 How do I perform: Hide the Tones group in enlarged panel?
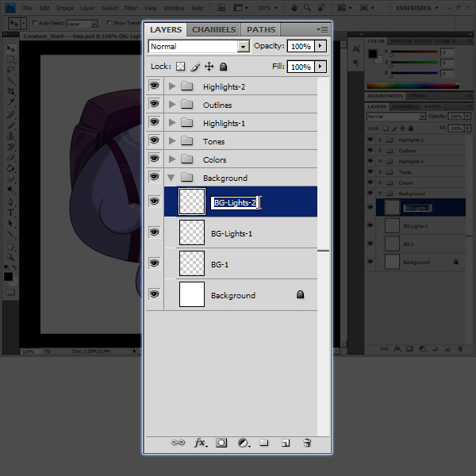(x=155, y=140)
